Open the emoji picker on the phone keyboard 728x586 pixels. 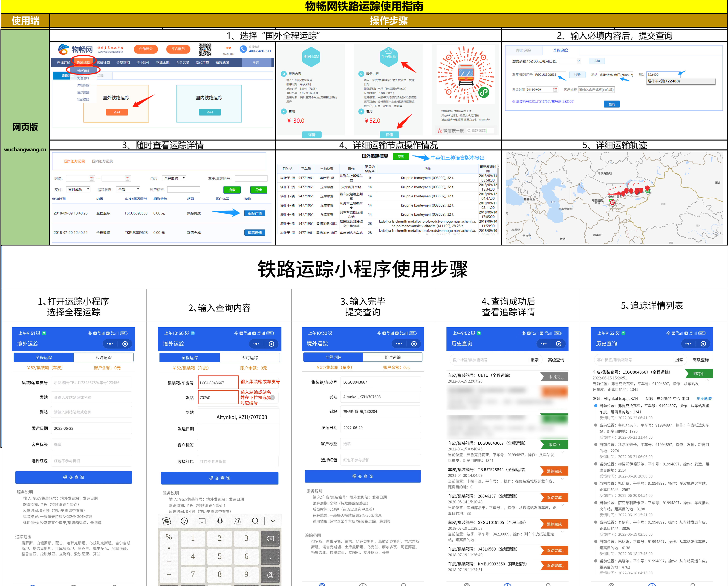pos(184,521)
